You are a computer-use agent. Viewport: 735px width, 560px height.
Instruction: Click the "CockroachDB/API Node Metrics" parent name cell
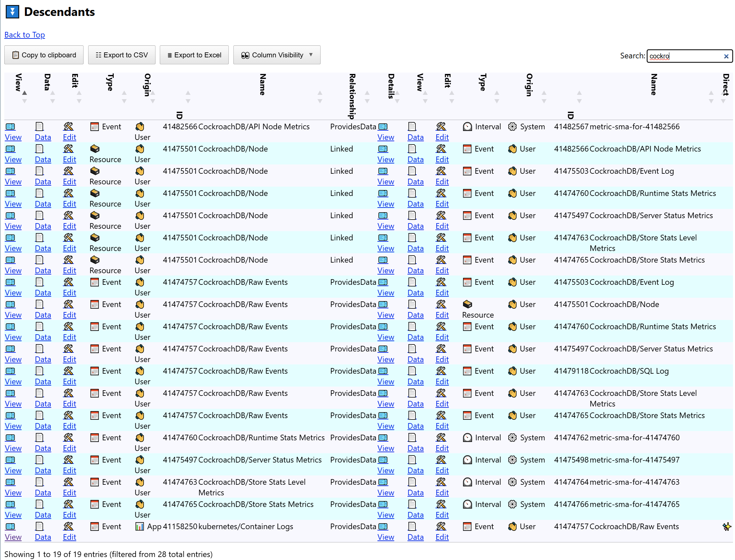click(x=254, y=127)
